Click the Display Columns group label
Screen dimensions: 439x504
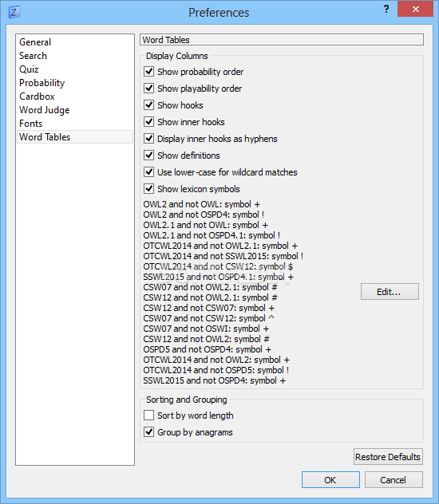pos(177,56)
